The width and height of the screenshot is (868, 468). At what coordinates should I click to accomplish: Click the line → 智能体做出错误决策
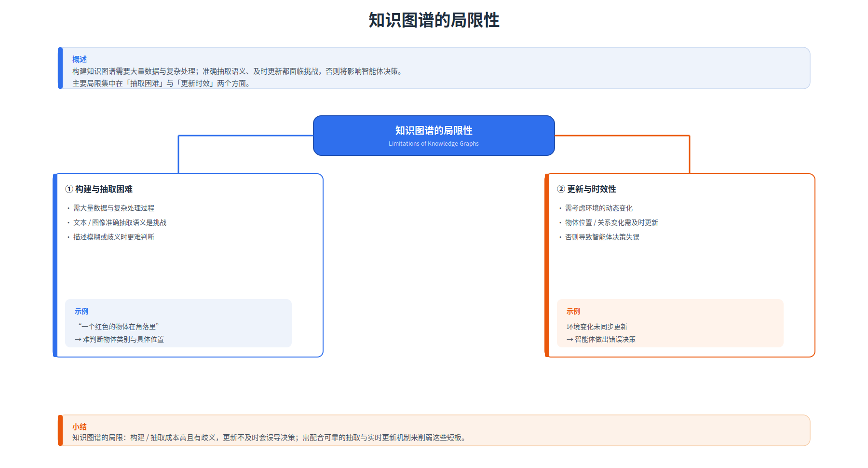point(601,339)
